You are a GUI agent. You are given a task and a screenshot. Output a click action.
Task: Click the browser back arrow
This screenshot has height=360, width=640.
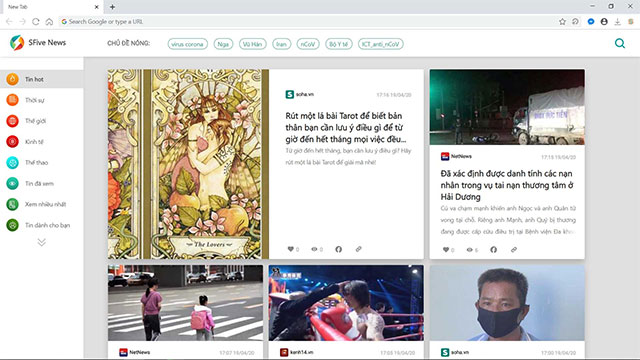tap(9, 22)
